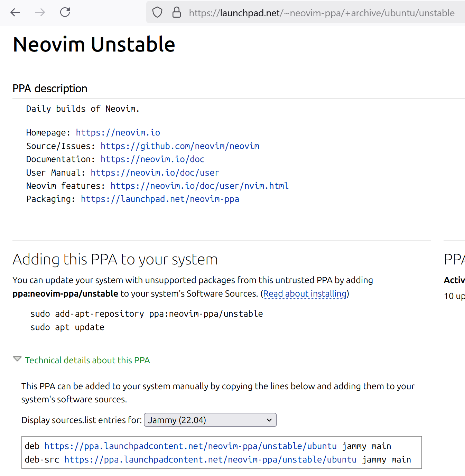Click the Technical details about this PPA heading
Viewport: 465px width, 476px height.
[x=87, y=360]
